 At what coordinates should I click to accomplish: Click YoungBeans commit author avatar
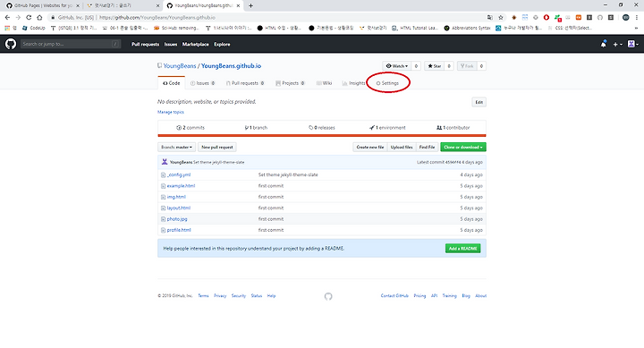point(165,162)
